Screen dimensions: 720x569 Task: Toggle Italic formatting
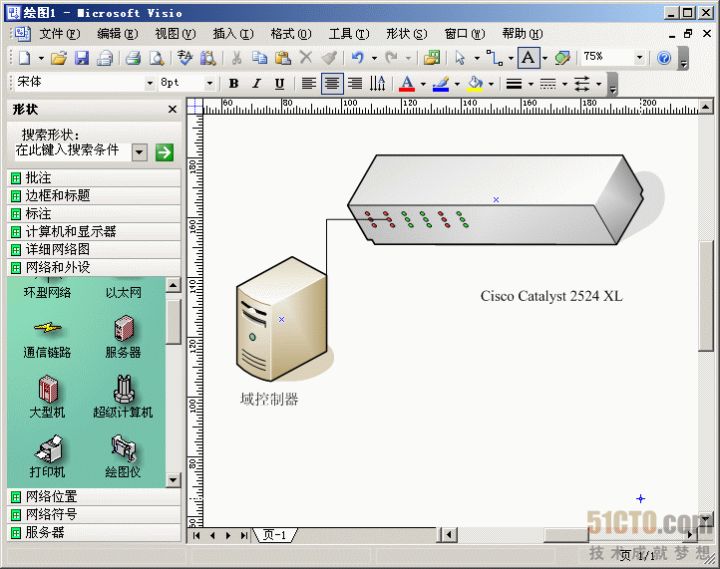pyautogui.click(x=257, y=84)
